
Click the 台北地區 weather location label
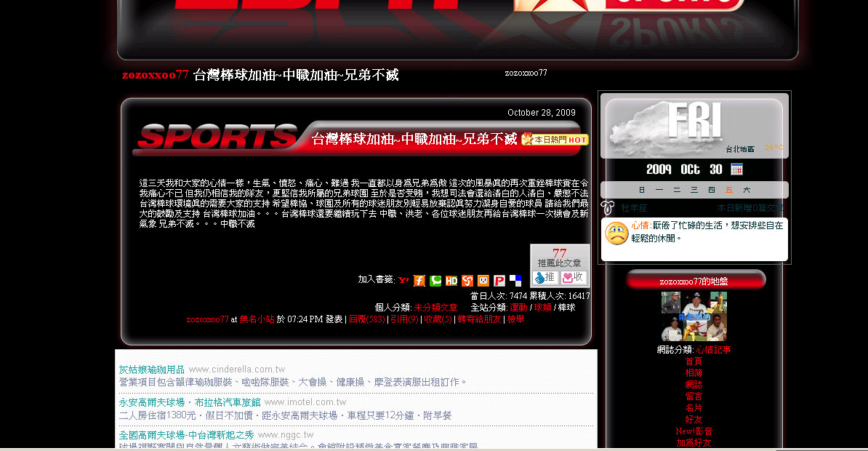click(x=739, y=149)
